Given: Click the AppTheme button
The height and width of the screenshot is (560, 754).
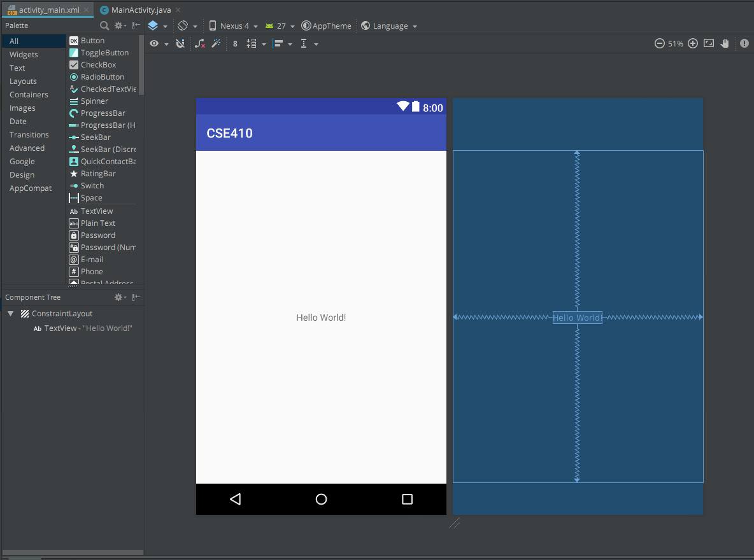Looking at the screenshot, I should click(327, 26).
